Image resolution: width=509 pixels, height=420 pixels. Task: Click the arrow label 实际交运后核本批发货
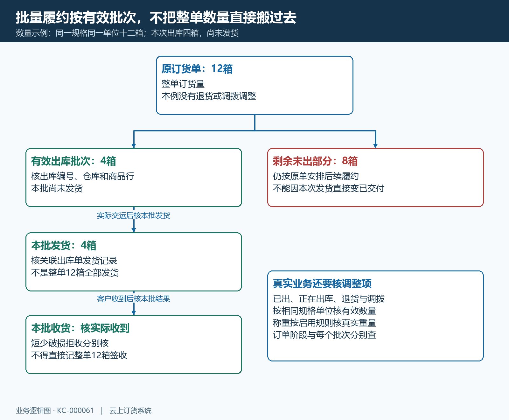(x=134, y=216)
